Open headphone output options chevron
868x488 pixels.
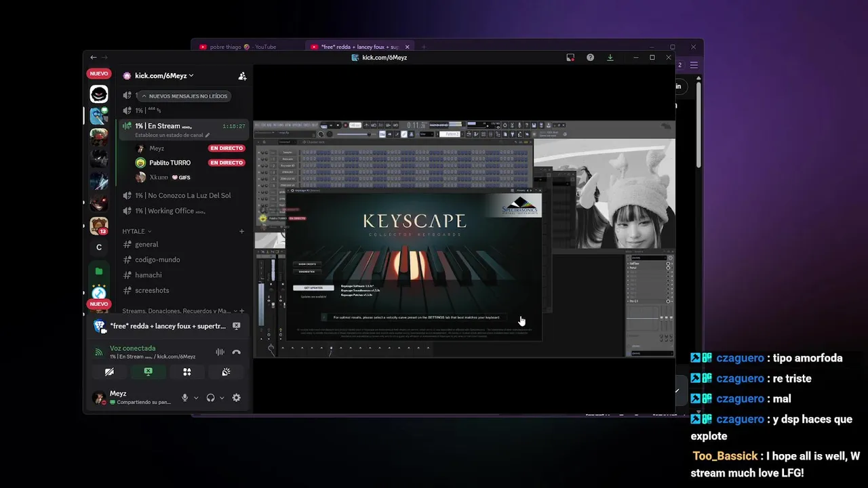click(222, 398)
